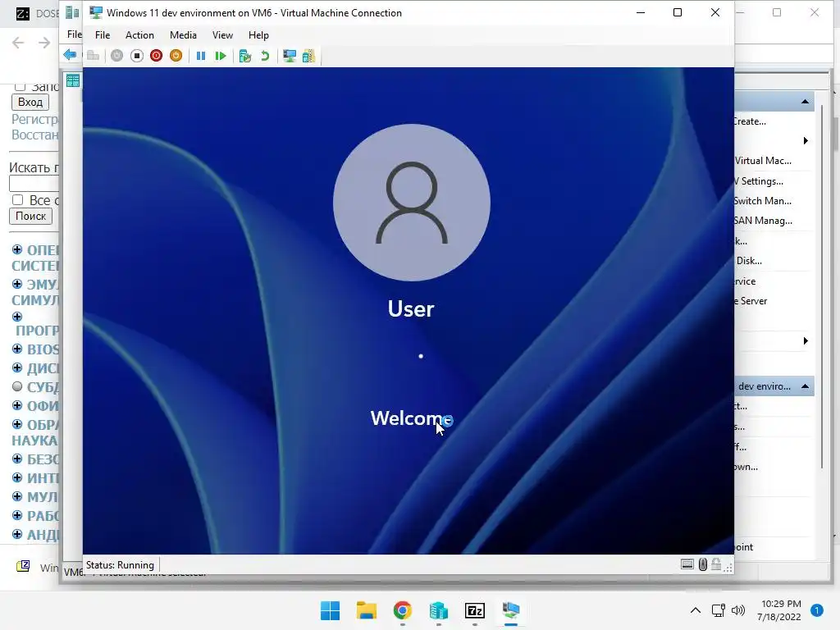
Task: Toggle Enhanced Session monitor icon
Action: pos(290,56)
